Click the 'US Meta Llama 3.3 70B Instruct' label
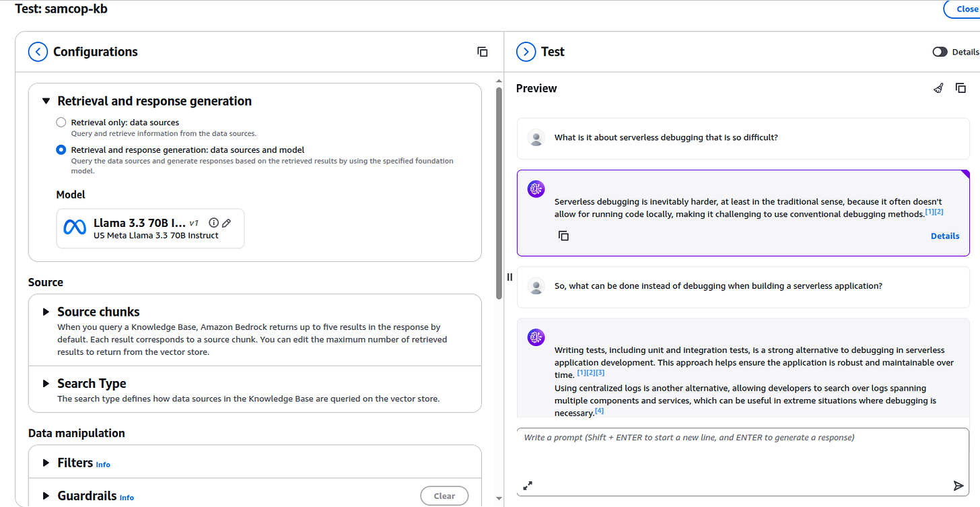The height and width of the screenshot is (507, 980). click(156, 236)
